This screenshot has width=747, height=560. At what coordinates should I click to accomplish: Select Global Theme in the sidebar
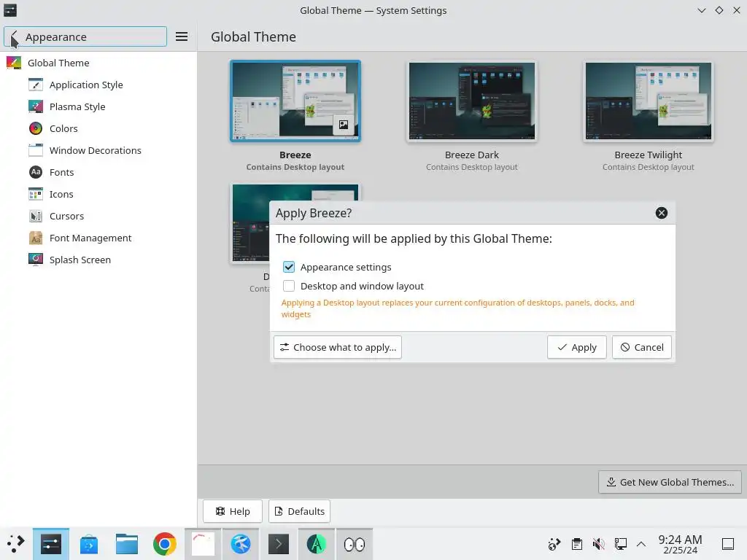tap(98, 63)
